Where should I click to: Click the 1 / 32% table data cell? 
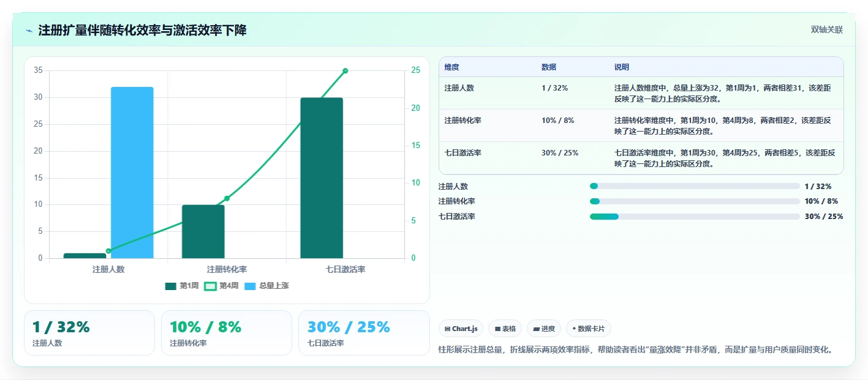coord(554,88)
